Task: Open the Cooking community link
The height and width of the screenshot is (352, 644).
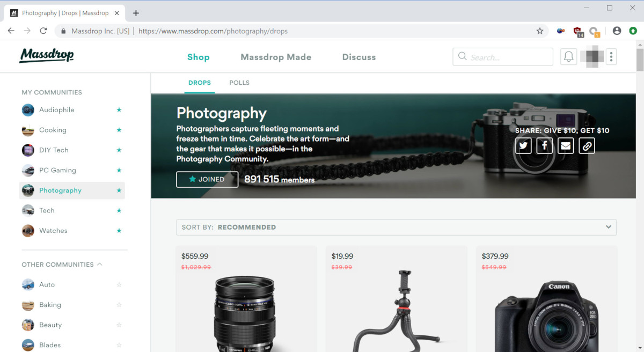Action: click(x=53, y=130)
